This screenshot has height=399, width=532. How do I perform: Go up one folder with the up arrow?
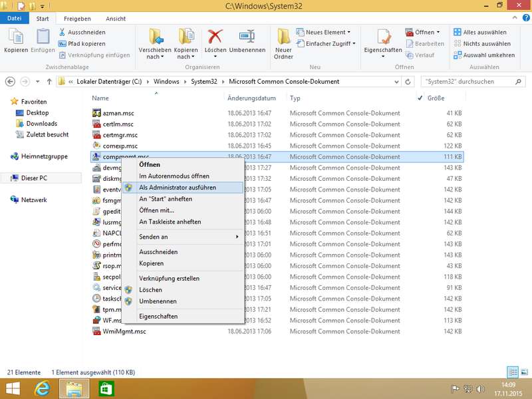(49, 82)
